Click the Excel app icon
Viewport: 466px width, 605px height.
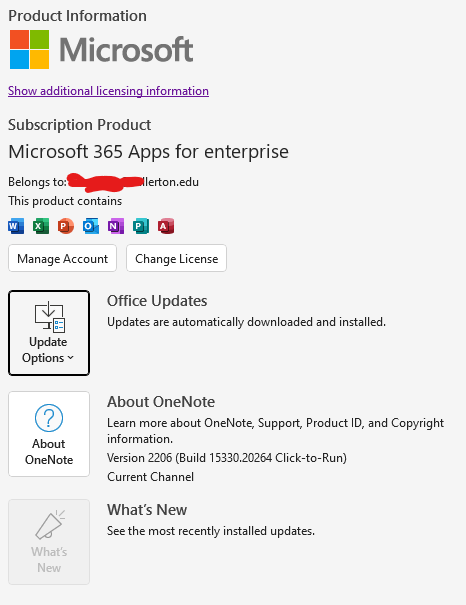pyautogui.click(x=41, y=226)
